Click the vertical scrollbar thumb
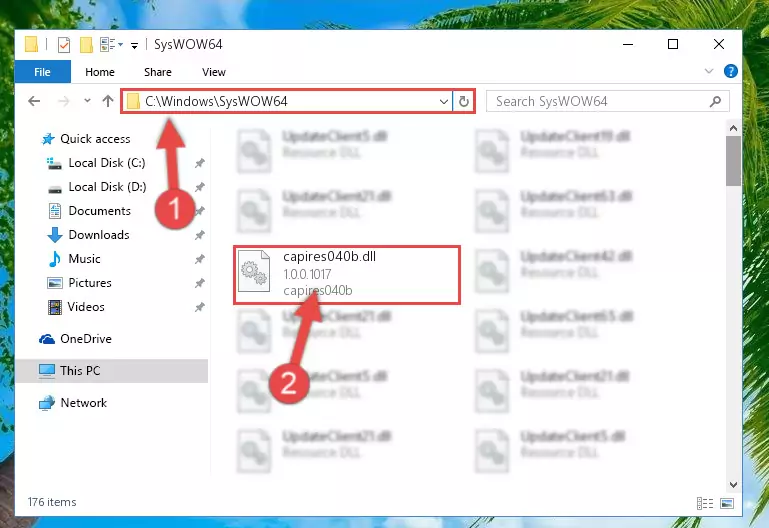 click(733, 161)
